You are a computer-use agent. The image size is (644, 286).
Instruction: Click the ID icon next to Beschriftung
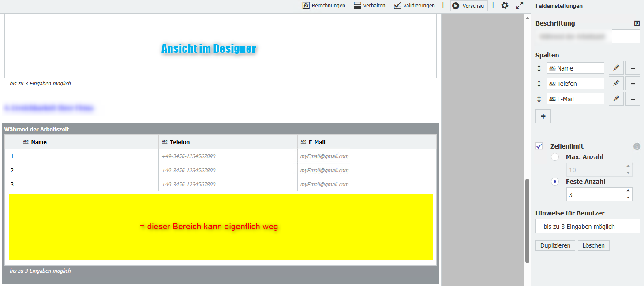click(637, 23)
